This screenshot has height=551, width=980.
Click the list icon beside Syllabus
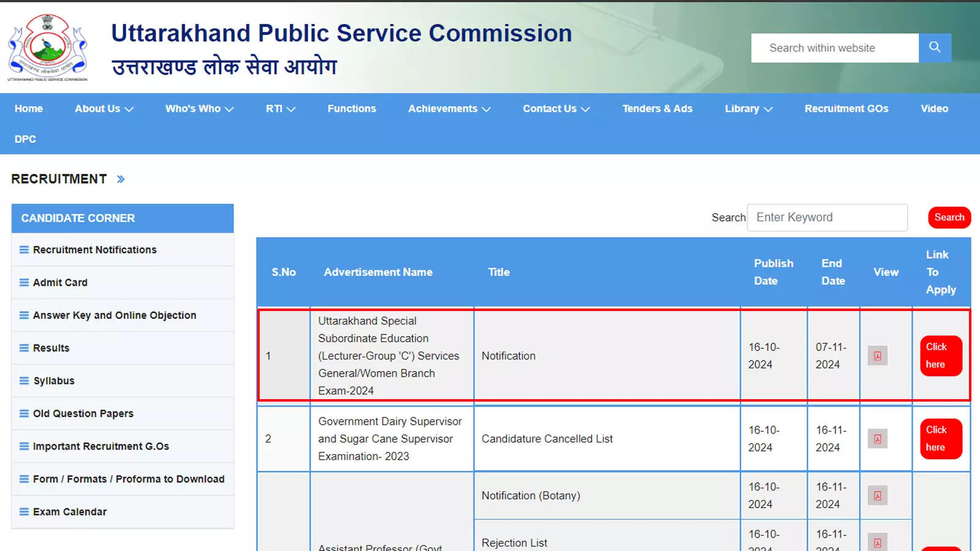pyautogui.click(x=24, y=380)
